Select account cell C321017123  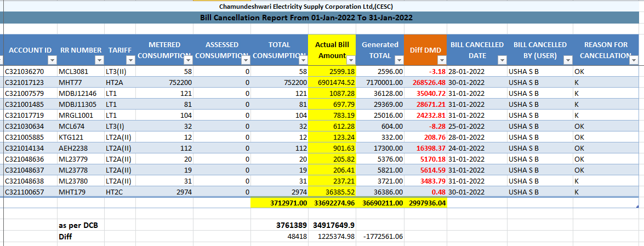30,82
